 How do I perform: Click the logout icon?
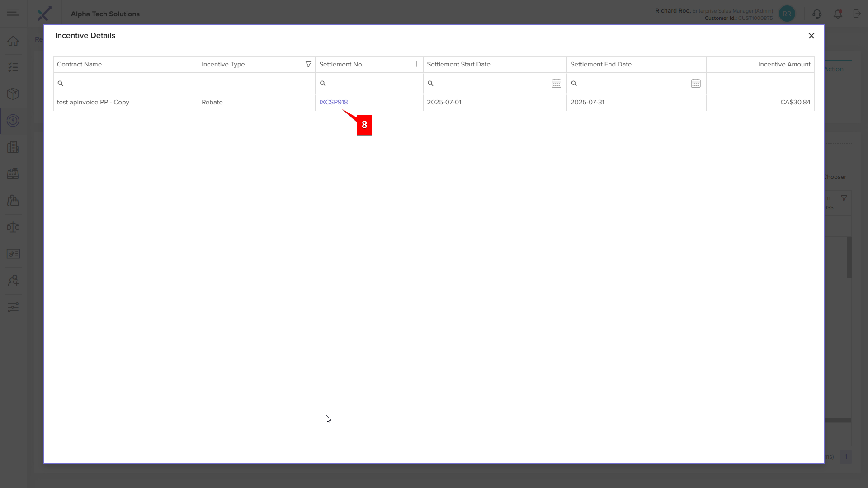pyautogui.click(x=857, y=14)
